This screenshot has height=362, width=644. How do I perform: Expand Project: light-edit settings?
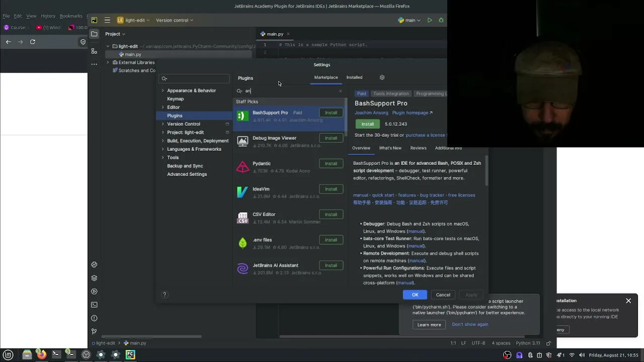[163, 132]
